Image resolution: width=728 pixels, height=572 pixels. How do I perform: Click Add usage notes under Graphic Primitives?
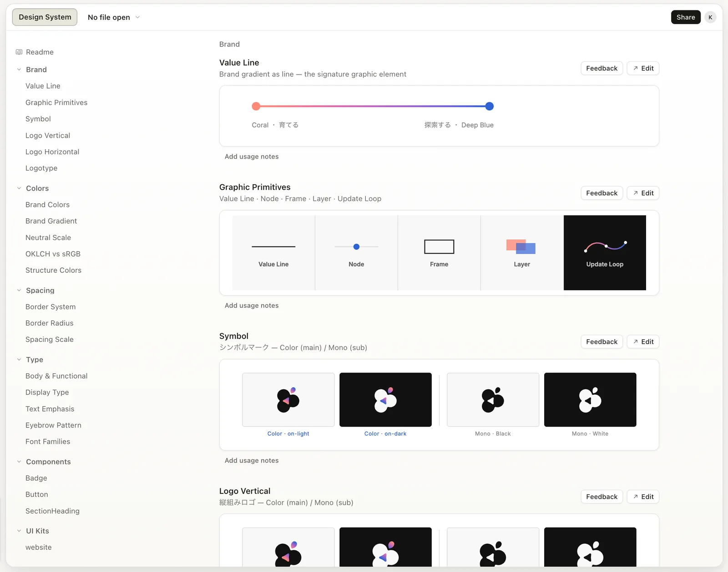coord(252,306)
